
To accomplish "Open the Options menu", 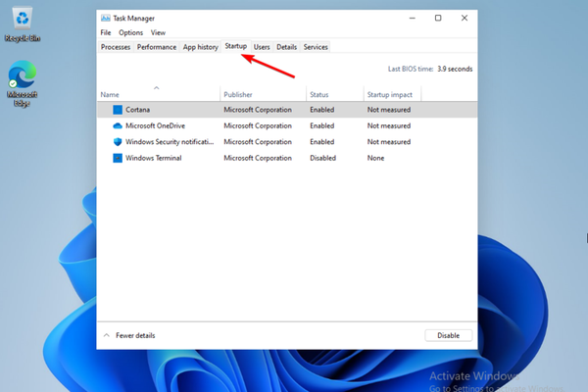I will (x=130, y=32).
